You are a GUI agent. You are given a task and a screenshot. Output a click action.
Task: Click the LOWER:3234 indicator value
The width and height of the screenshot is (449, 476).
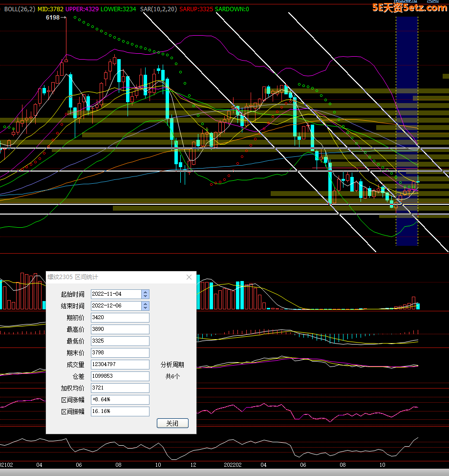coord(118,9)
